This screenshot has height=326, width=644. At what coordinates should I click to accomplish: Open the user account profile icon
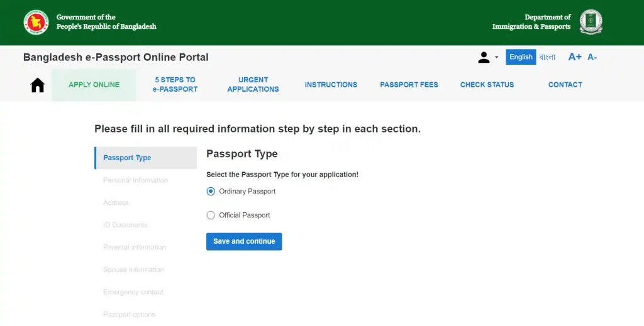[x=484, y=57]
